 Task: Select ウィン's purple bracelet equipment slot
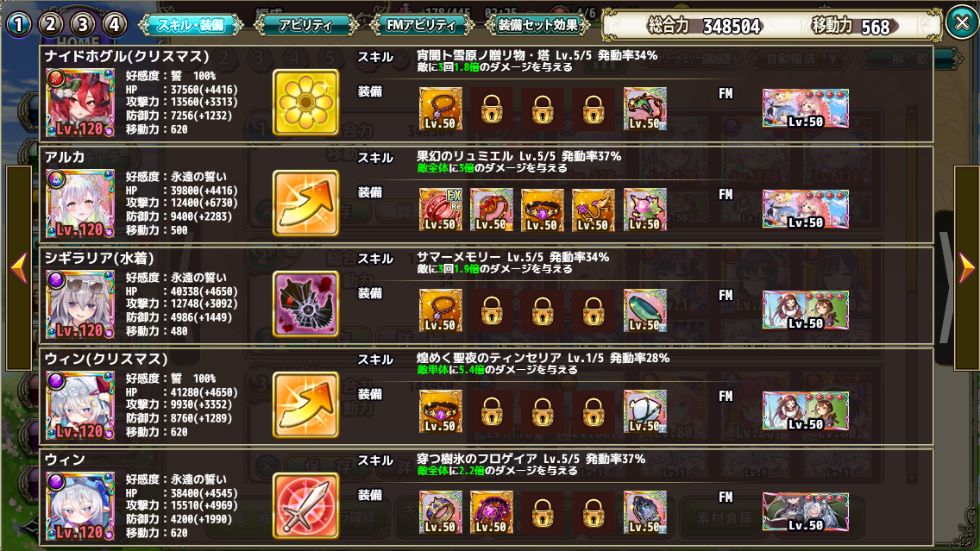pos(492,512)
